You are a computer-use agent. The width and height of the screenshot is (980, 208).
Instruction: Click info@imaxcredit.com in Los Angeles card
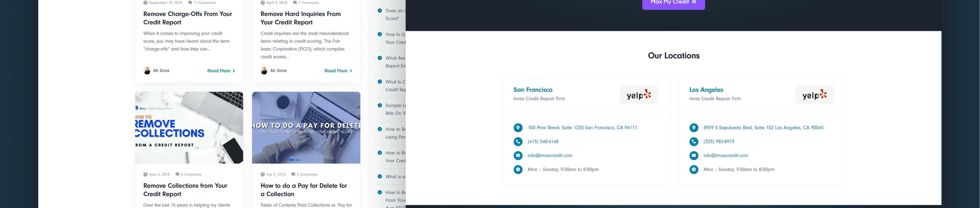click(725, 155)
